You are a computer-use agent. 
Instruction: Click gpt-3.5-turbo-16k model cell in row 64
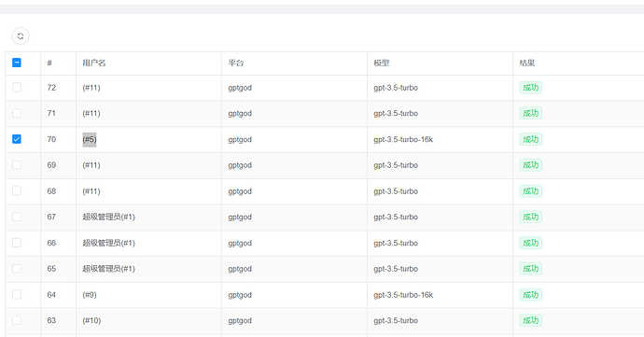coord(403,295)
